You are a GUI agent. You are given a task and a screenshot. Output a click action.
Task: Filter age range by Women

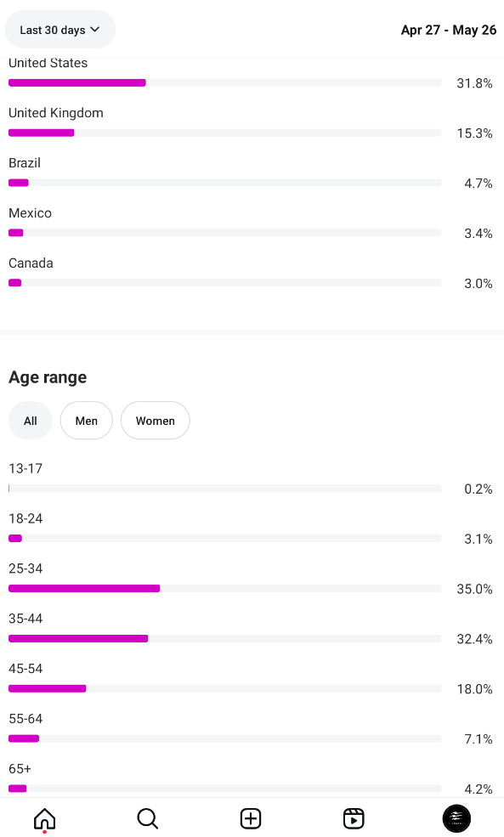(156, 421)
